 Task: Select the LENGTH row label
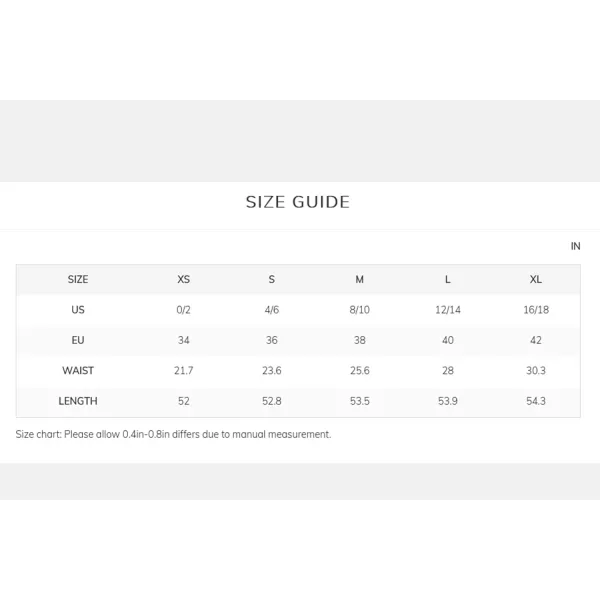78,401
